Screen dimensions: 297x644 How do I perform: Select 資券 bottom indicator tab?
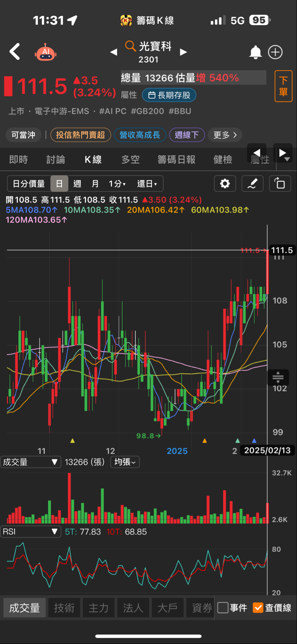pos(200,608)
